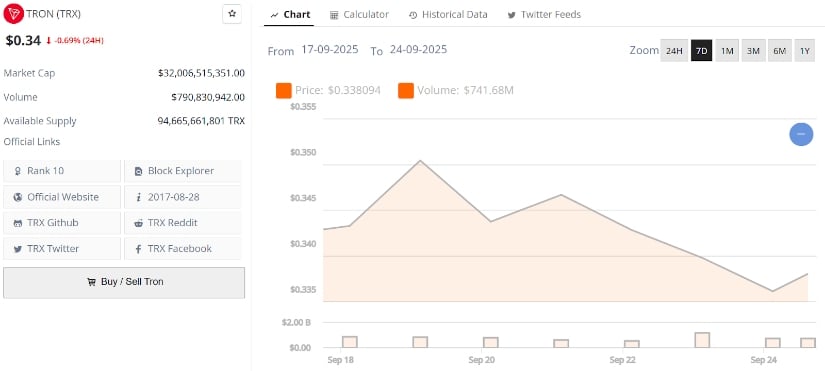Switch to the Calculator tab
This screenshot has height=371, width=825.
point(359,15)
